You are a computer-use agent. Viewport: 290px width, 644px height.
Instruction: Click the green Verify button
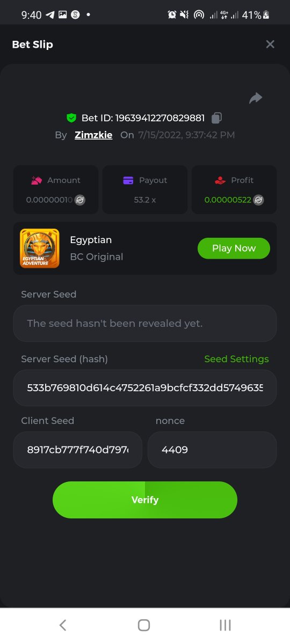(x=145, y=500)
